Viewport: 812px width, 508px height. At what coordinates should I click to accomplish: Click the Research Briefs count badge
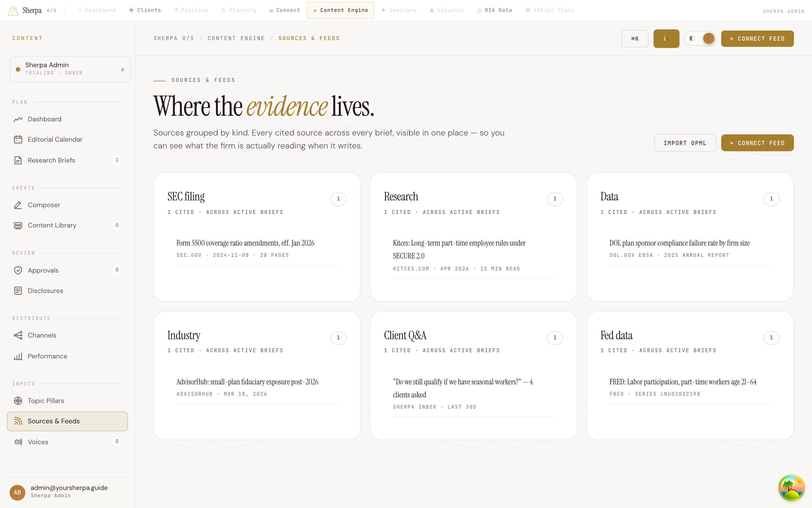click(117, 160)
